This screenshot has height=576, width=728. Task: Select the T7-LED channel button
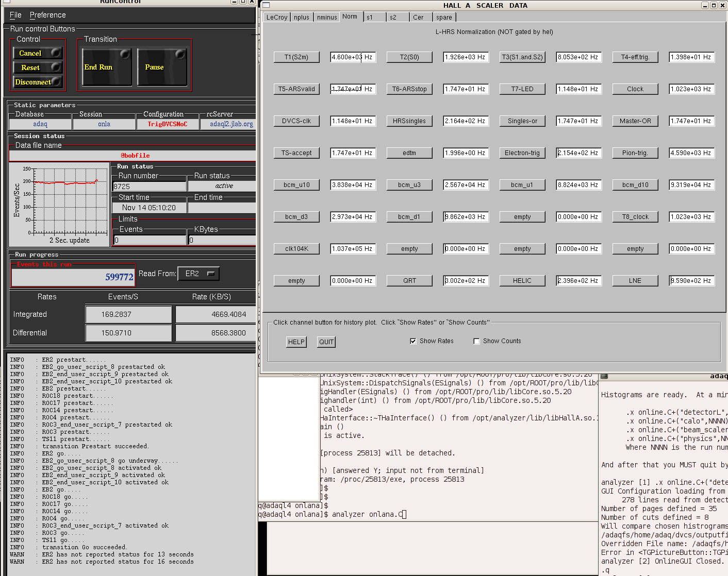coord(522,89)
